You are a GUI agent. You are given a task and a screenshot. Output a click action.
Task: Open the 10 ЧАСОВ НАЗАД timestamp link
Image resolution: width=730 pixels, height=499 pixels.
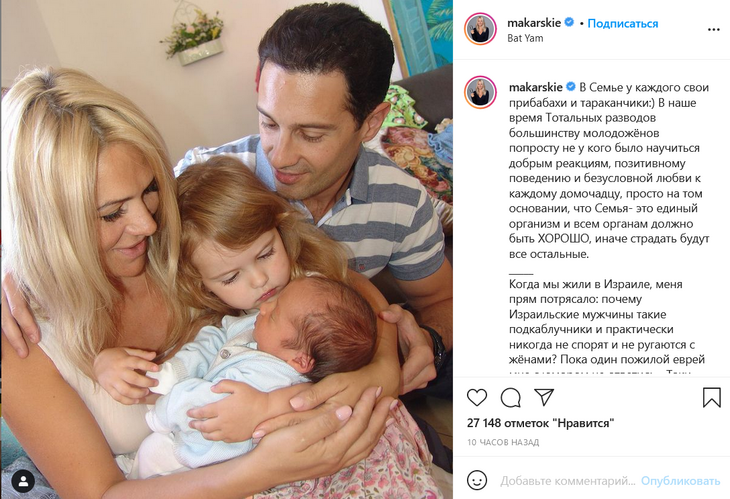(x=503, y=442)
